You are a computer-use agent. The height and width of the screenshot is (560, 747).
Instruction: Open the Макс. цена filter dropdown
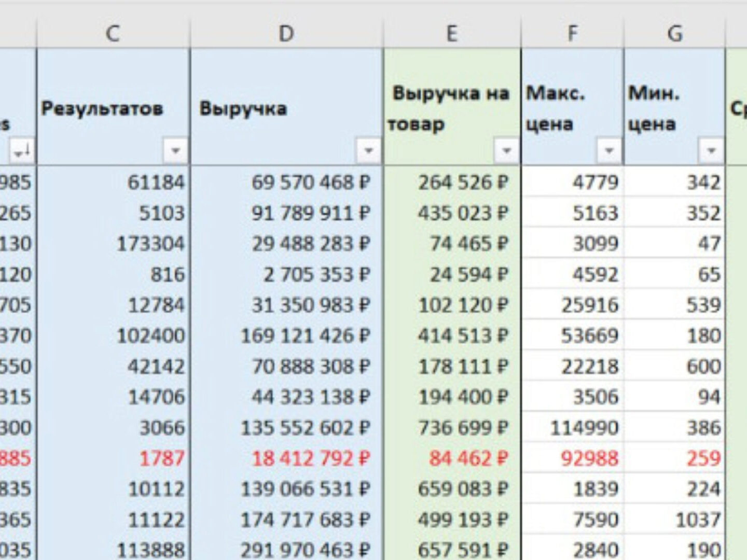point(608,151)
